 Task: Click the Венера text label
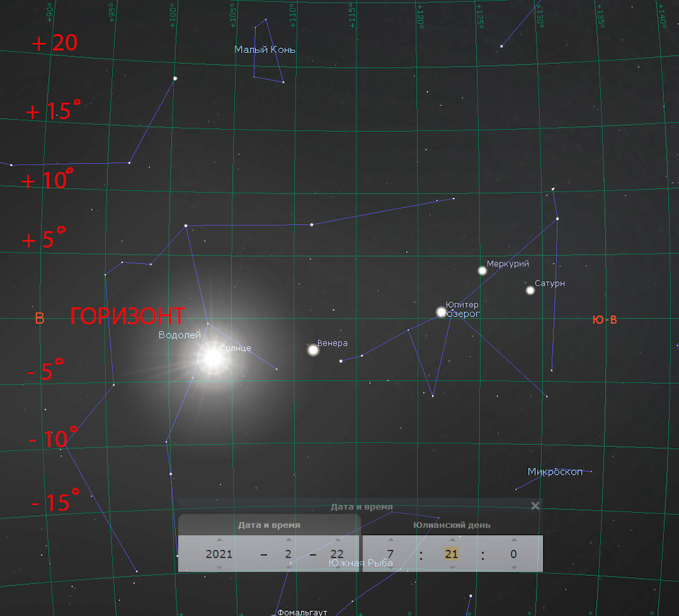332,343
